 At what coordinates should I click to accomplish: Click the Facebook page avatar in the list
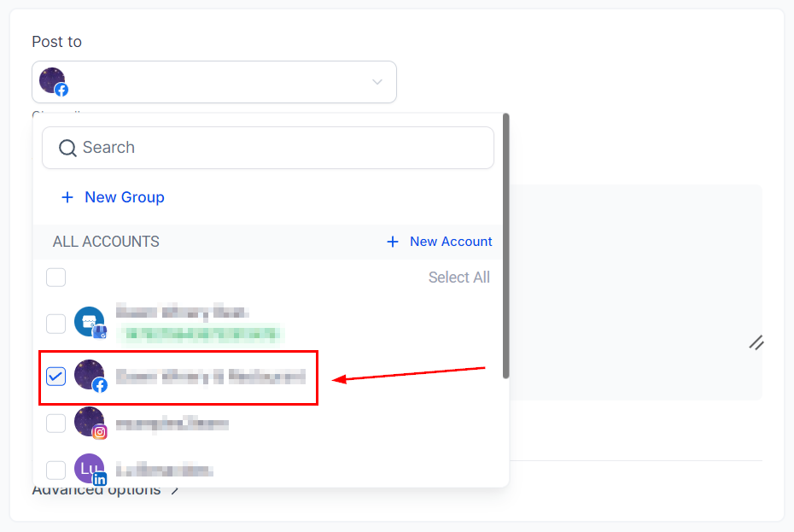point(89,375)
